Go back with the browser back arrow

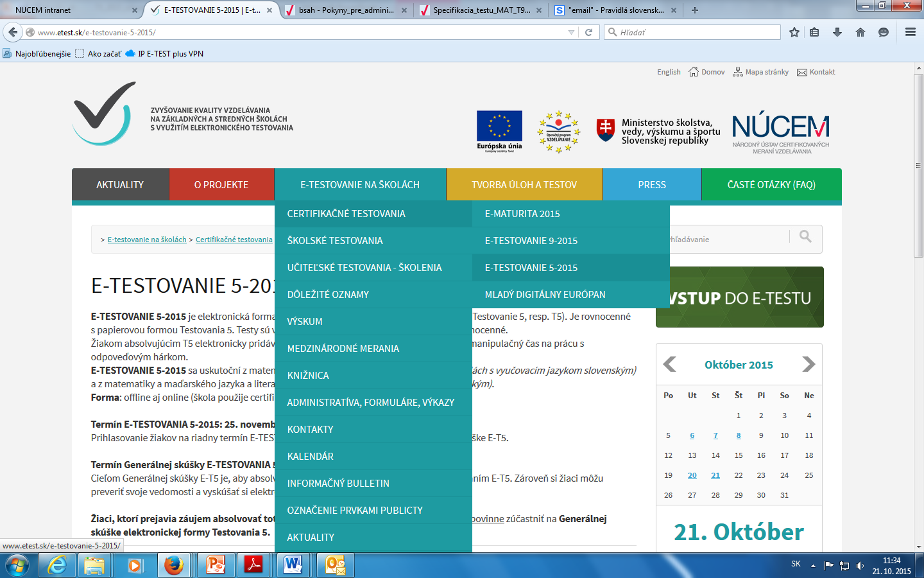click(13, 32)
